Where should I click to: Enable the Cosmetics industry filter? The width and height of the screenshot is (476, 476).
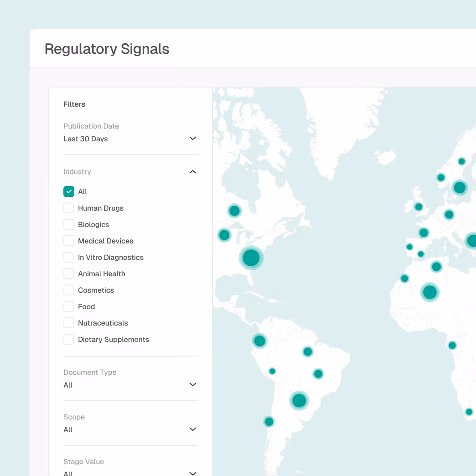69,290
